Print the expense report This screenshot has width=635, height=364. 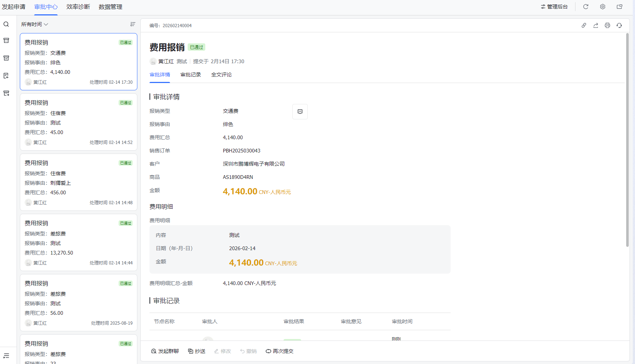[x=607, y=25]
